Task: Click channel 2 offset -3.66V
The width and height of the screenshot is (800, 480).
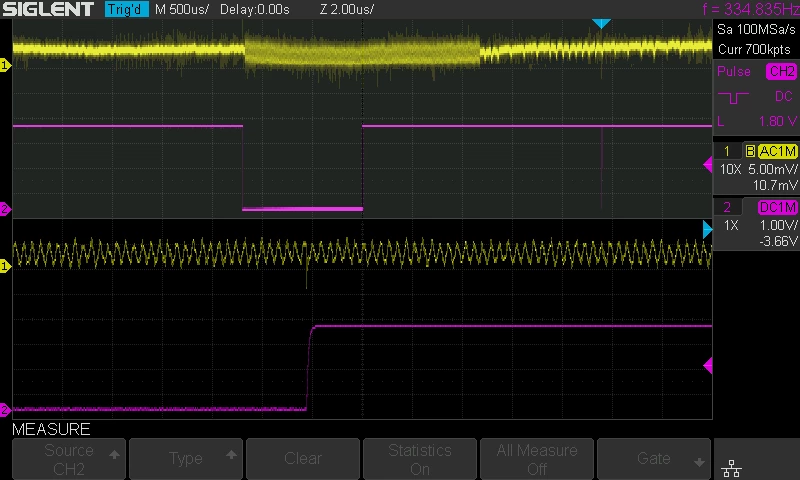Action: pyautogui.click(x=778, y=241)
